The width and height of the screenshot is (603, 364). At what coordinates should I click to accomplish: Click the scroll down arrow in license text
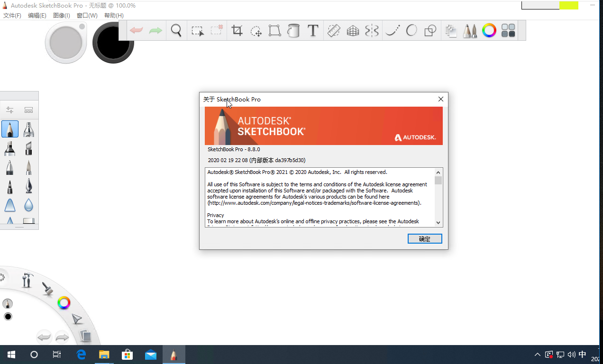point(439,222)
